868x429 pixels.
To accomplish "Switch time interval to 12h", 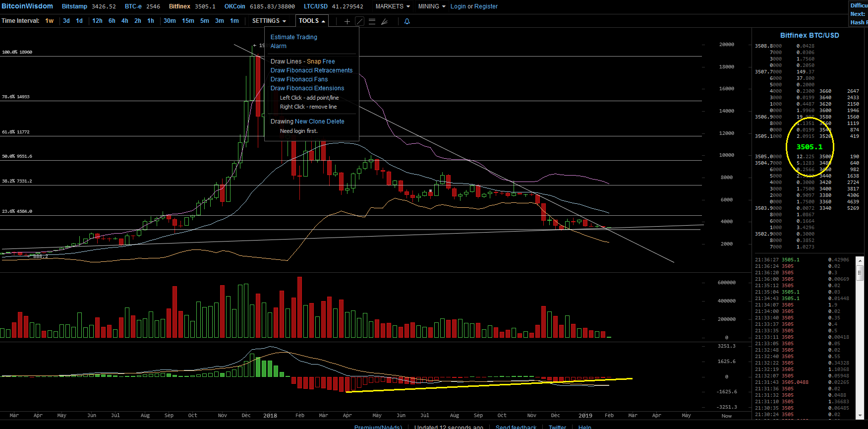I will point(97,21).
